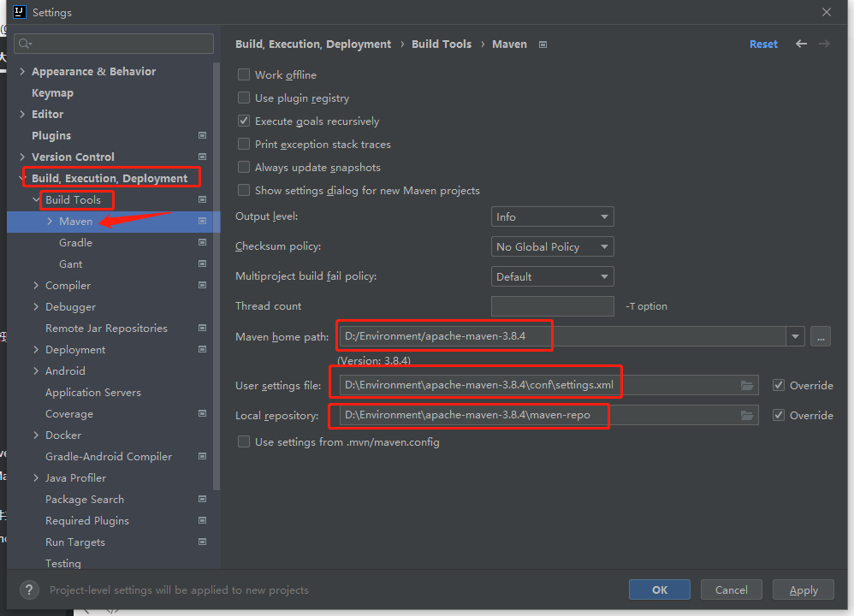
Task: Click the project-level icon next to Run Targets
Action: pos(202,542)
